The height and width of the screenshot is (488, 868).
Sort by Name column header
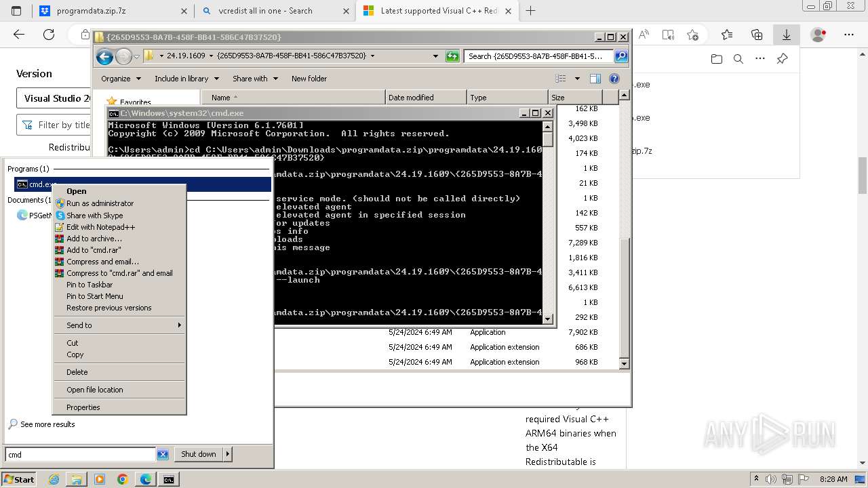point(293,98)
